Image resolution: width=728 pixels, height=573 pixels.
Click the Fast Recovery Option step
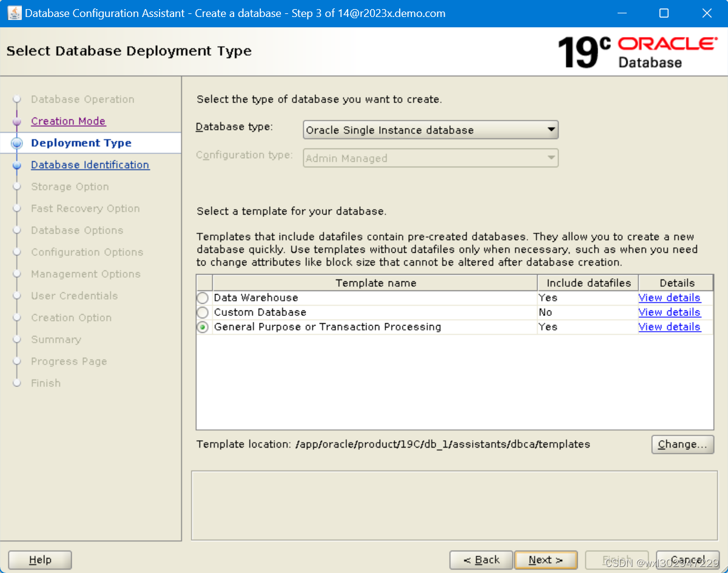85,209
